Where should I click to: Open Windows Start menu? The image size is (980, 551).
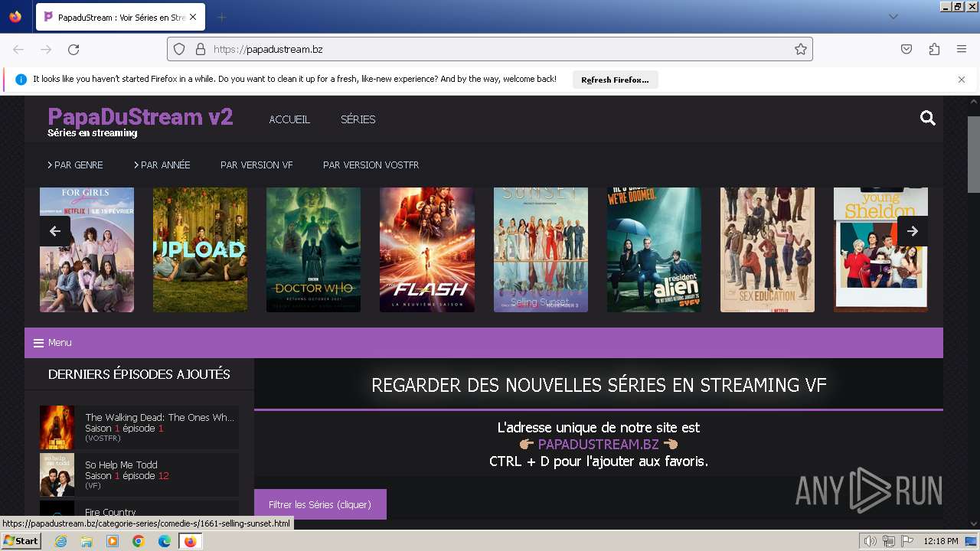[x=21, y=540]
